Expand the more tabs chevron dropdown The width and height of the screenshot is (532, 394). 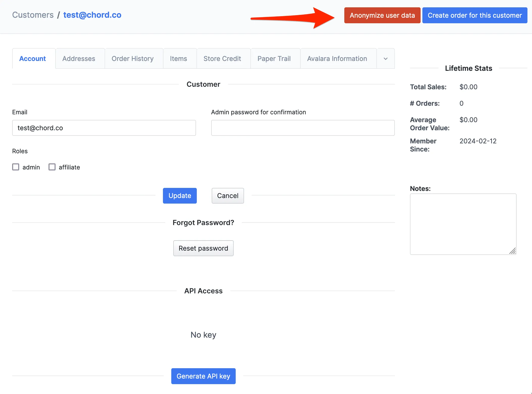coord(385,59)
